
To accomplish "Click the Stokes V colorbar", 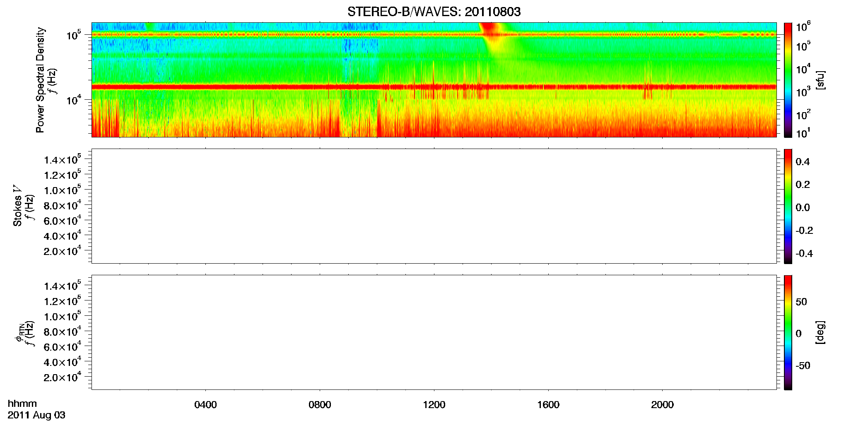I will pyautogui.click(x=788, y=206).
